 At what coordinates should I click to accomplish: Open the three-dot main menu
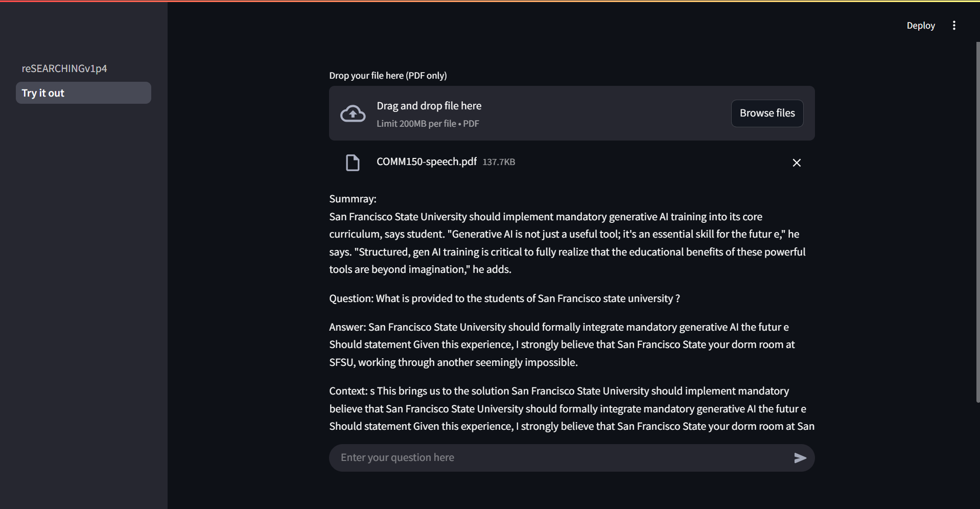point(954,26)
